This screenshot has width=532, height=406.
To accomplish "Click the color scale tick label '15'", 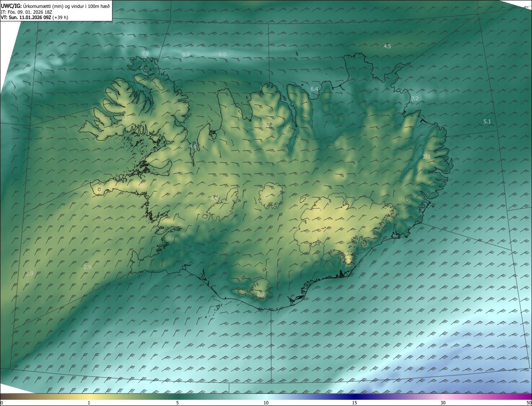I will 355,403.
